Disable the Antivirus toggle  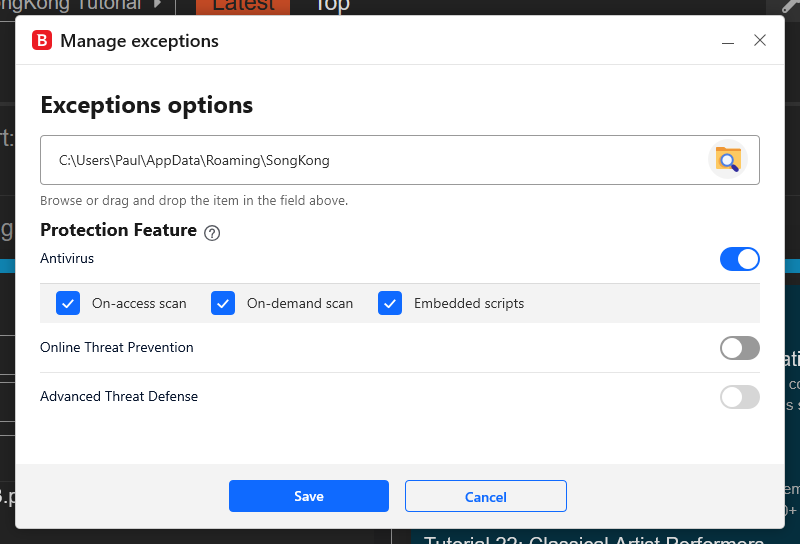739,259
